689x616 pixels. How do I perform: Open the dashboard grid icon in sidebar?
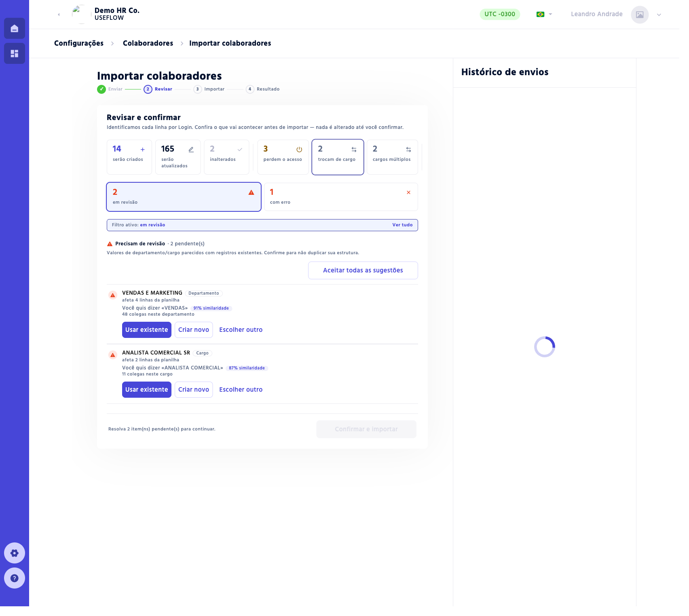15,53
